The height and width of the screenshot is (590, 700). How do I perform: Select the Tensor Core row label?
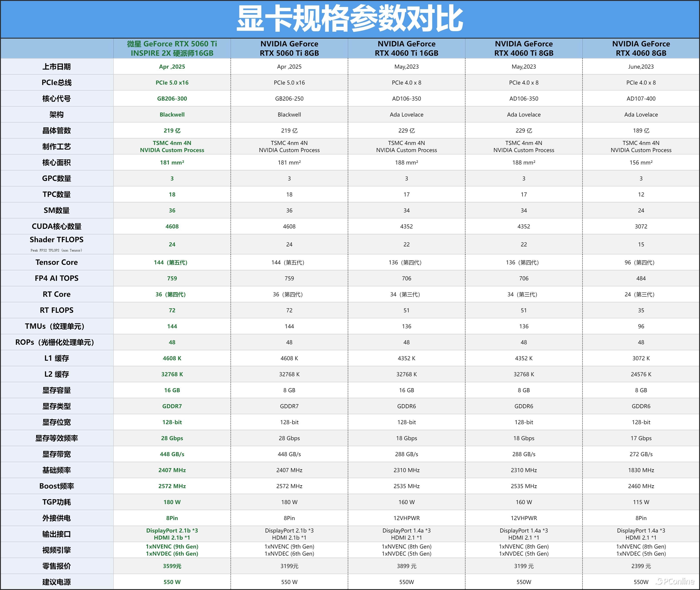point(57,262)
